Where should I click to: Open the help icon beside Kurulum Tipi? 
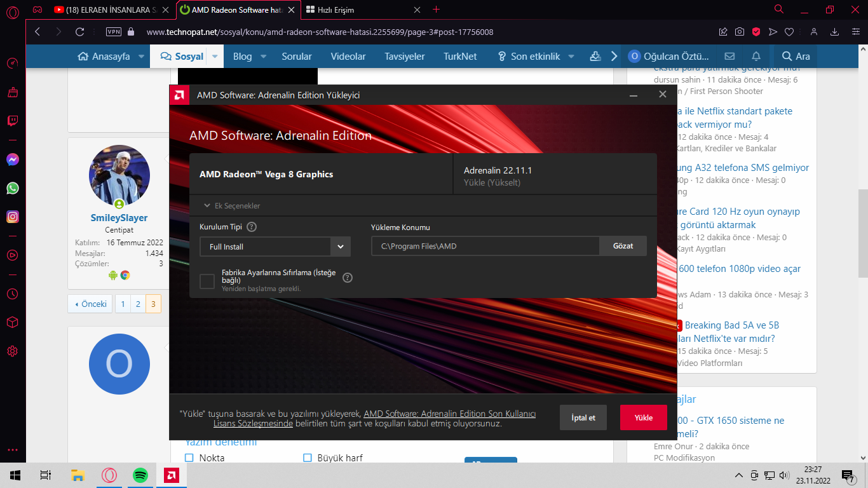pyautogui.click(x=252, y=227)
